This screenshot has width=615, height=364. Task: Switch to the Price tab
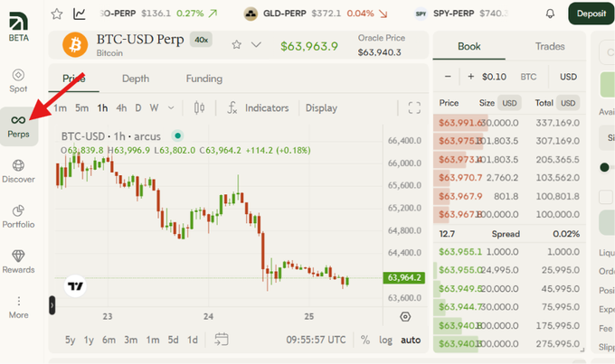tap(74, 79)
